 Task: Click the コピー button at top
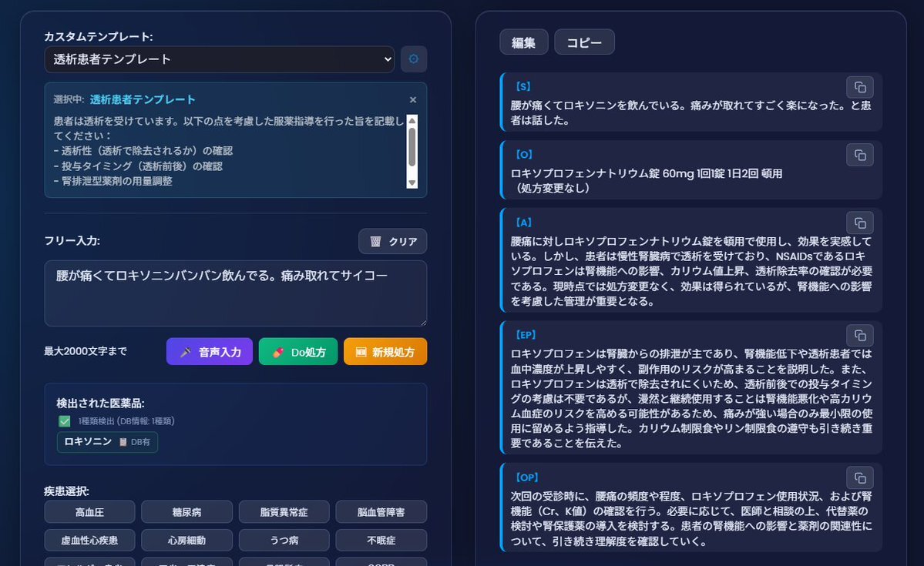pos(585,42)
